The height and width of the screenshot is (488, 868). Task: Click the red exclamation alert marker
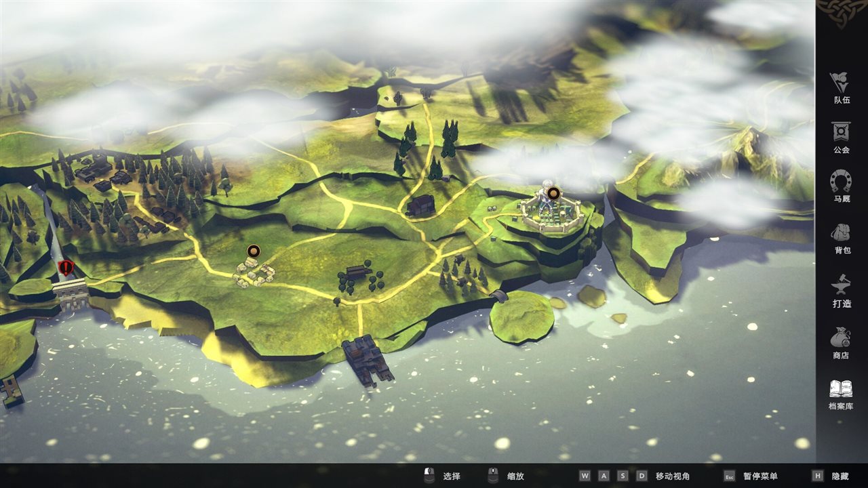66,268
